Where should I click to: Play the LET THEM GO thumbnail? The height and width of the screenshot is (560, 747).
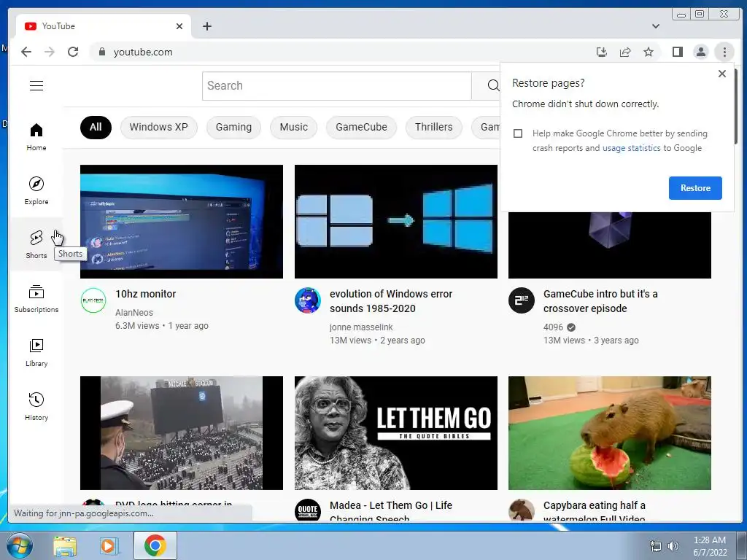point(396,433)
